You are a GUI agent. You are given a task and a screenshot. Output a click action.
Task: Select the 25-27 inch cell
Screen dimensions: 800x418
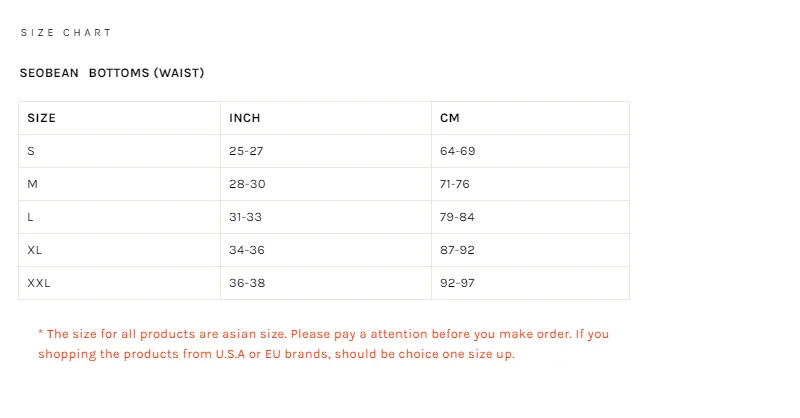coord(246,151)
